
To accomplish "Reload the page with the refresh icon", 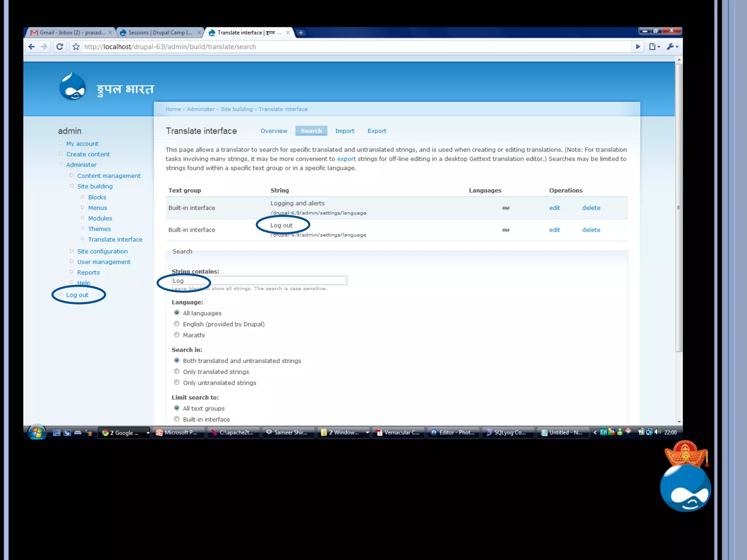I will coord(60,47).
